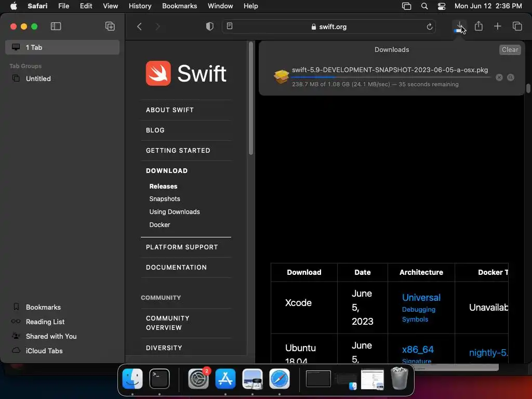Open Community Overview link
The image size is (532, 399).
tap(168, 323)
